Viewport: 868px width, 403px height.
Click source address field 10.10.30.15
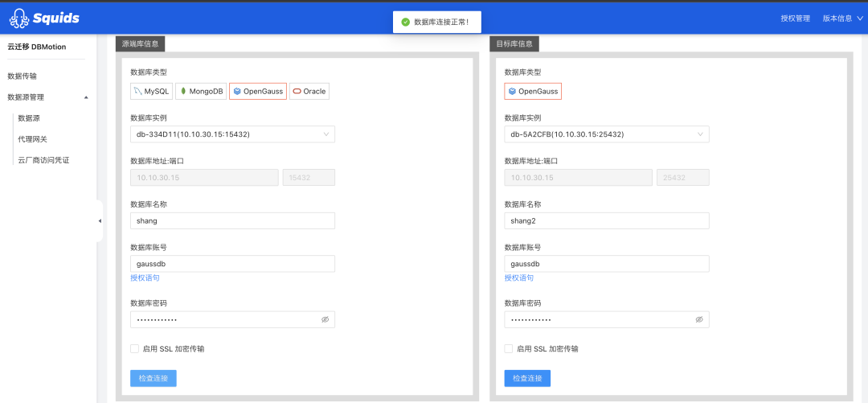tap(204, 178)
